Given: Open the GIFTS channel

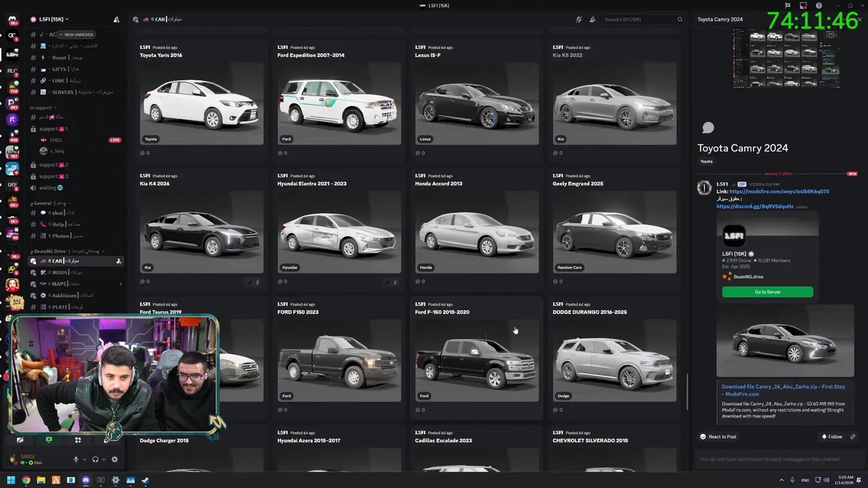Looking at the screenshot, I should click(75, 69).
